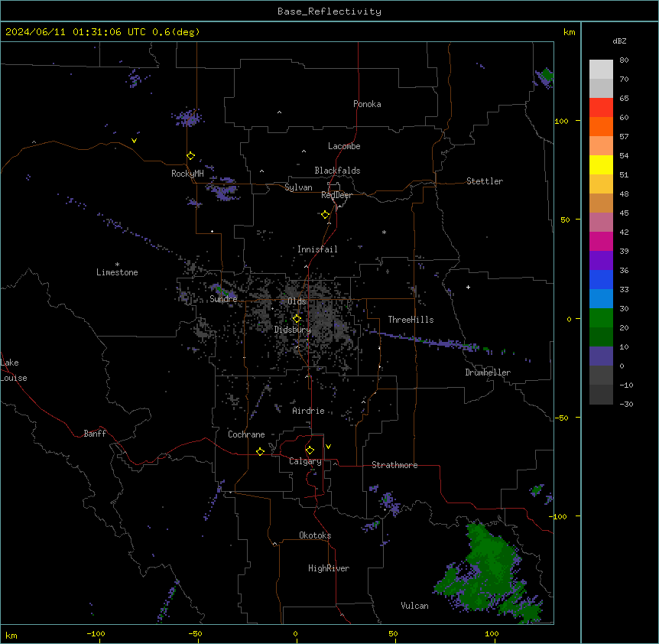Image resolution: width=659 pixels, height=644 pixels.
Task: Click the slate purple 0-10 dBZ swatch
Action: (601, 356)
